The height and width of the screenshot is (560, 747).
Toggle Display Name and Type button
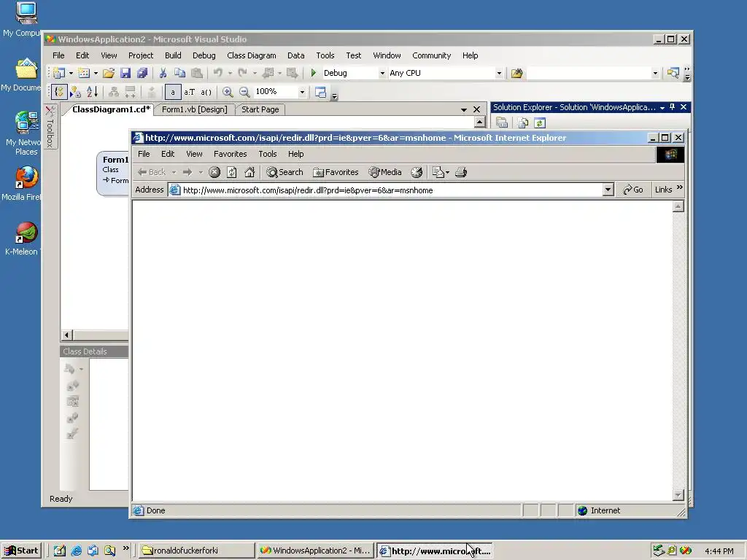(190, 92)
